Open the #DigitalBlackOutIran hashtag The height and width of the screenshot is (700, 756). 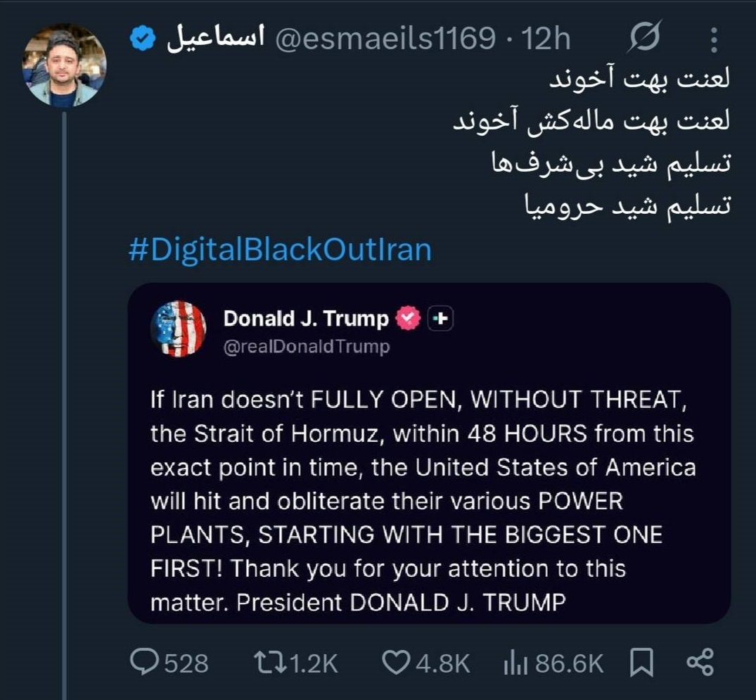tap(280, 250)
